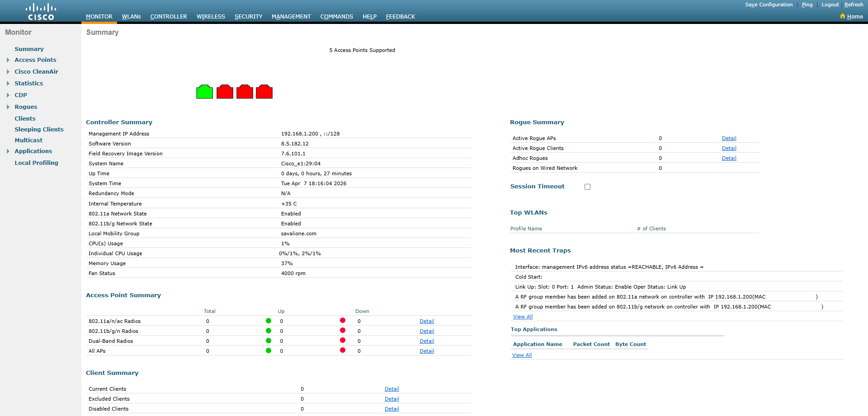
Task: Click the red Down indicator for 802.11b/g/n Radios
Action: [342, 331]
